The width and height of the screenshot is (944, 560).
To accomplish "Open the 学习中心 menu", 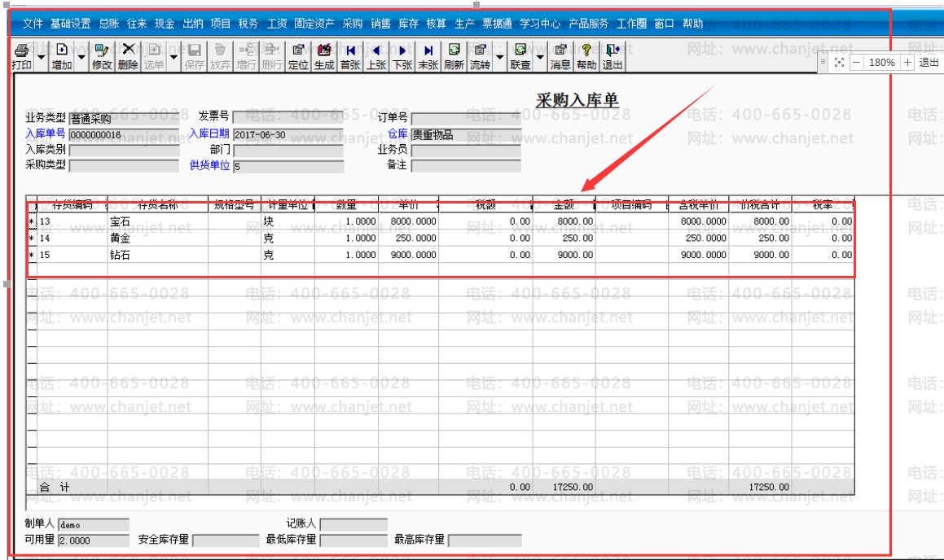I will tap(540, 24).
